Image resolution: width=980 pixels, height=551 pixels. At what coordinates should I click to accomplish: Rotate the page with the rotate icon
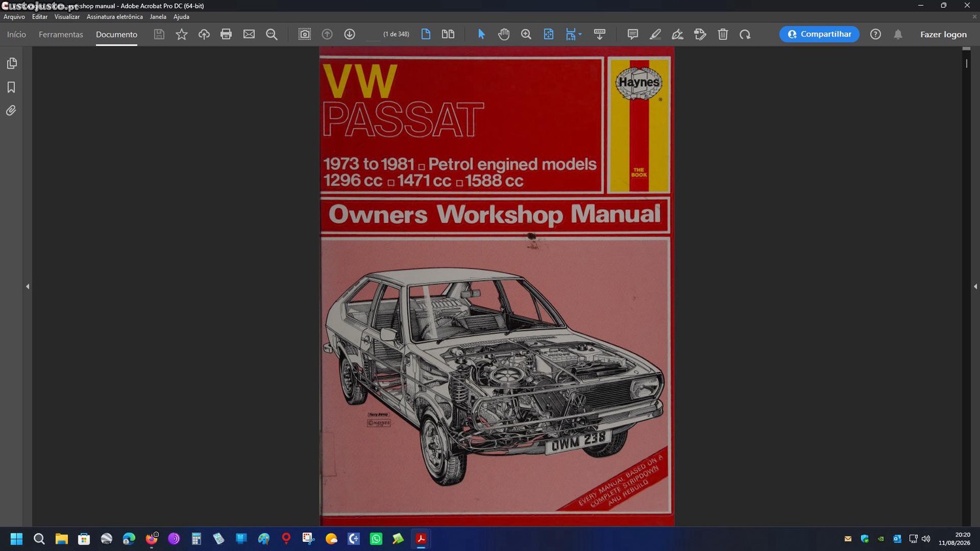click(x=745, y=35)
